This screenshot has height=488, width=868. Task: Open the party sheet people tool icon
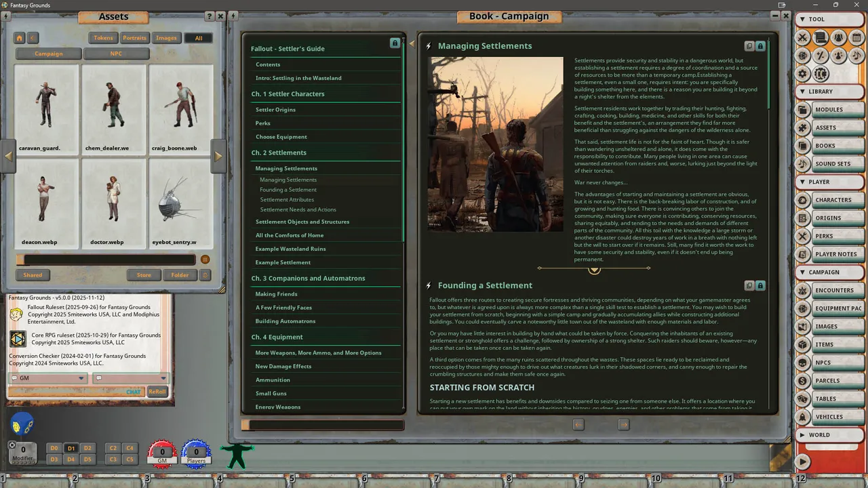(x=839, y=38)
